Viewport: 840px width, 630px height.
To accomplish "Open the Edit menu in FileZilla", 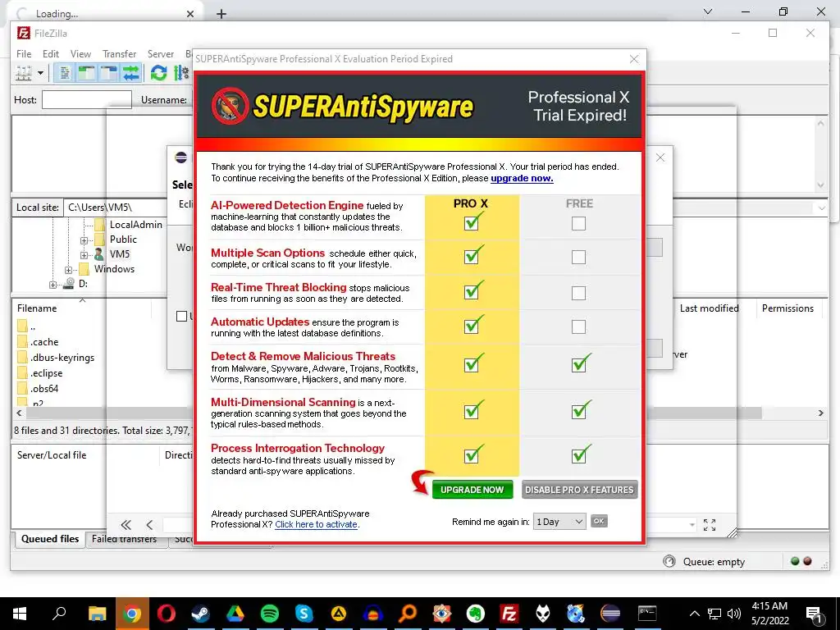I will pyautogui.click(x=51, y=54).
